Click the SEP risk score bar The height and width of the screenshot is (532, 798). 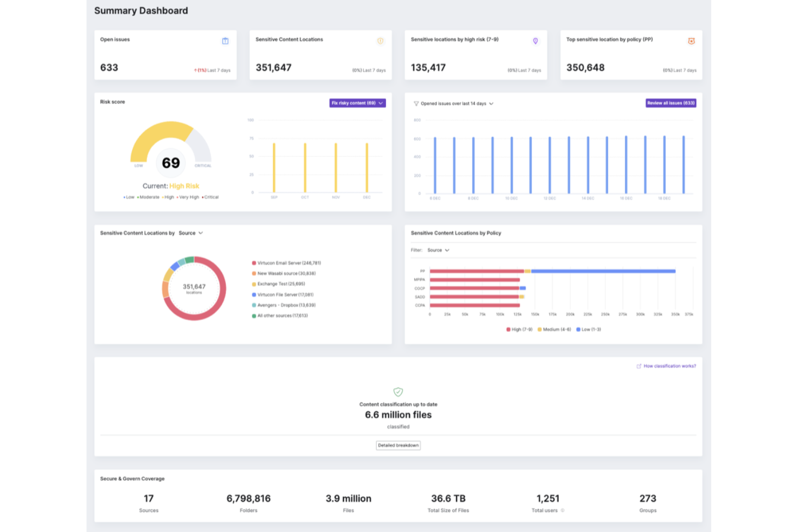coord(274,168)
